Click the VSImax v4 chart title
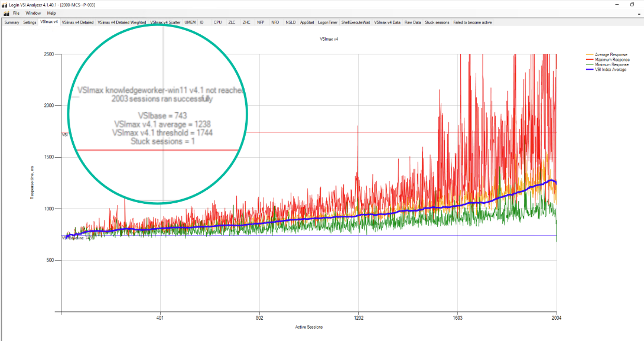644x341 pixels. click(329, 39)
